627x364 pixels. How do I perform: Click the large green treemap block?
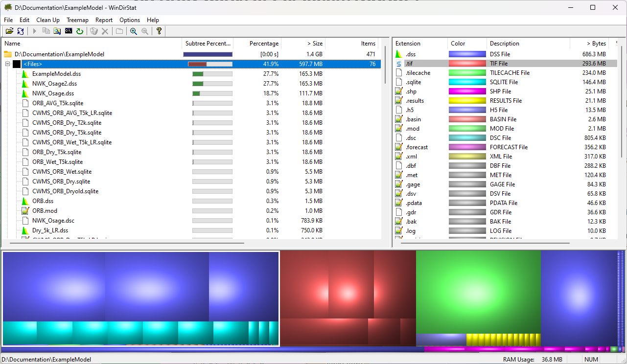point(478,292)
